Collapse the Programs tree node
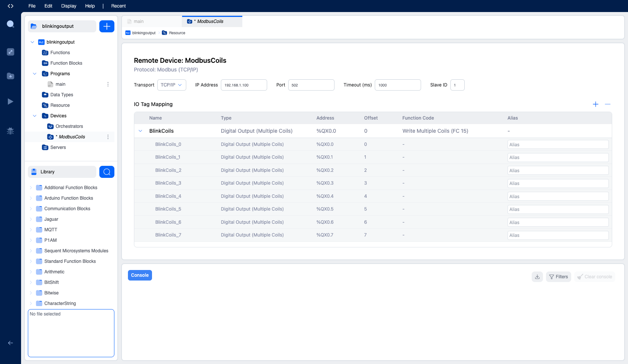This screenshot has height=364, width=628. pyautogui.click(x=35, y=74)
